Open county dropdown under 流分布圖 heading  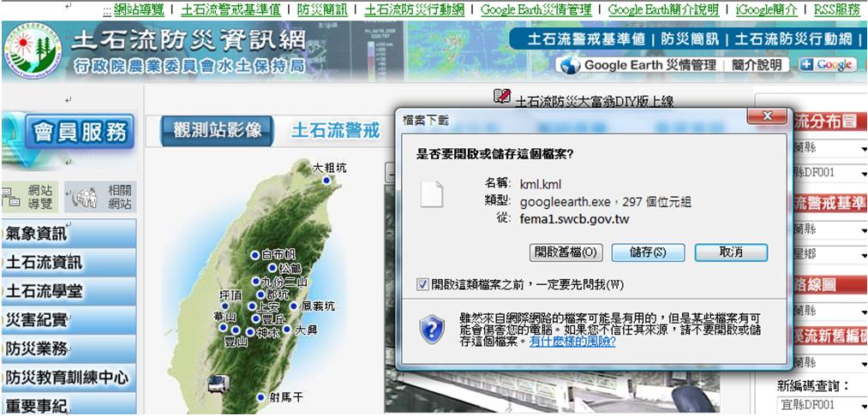tap(829, 148)
